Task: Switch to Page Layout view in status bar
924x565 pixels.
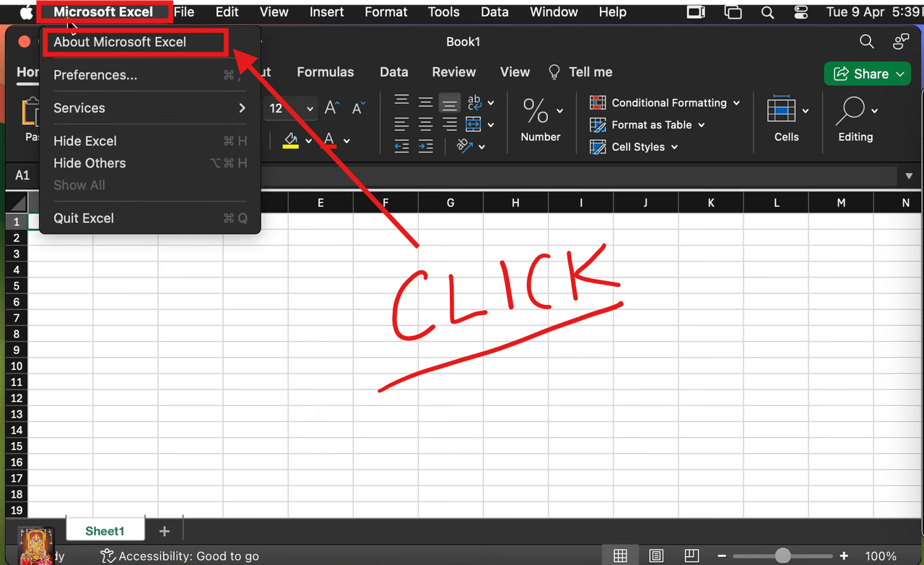Action: 655,556
